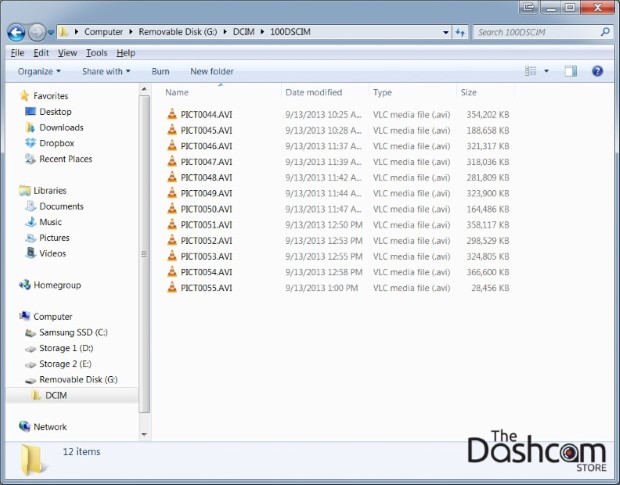This screenshot has width=620, height=485.
Task: Click the Burn button
Action: pyautogui.click(x=160, y=72)
